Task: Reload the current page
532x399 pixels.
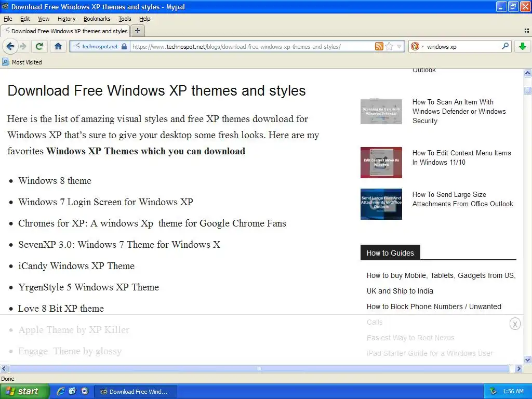Action: tap(39, 46)
